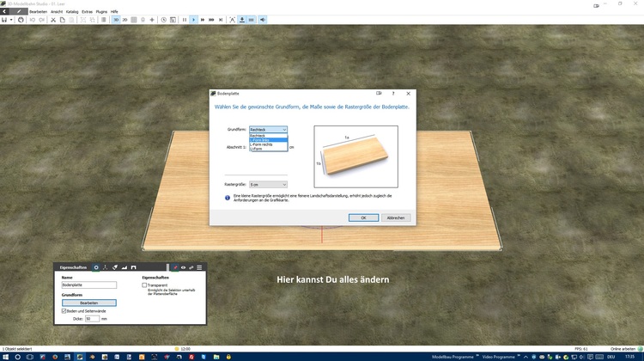Expand the Rastergröße combo box
The height and width of the screenshot is (361, 644).
tap(268, 184)
